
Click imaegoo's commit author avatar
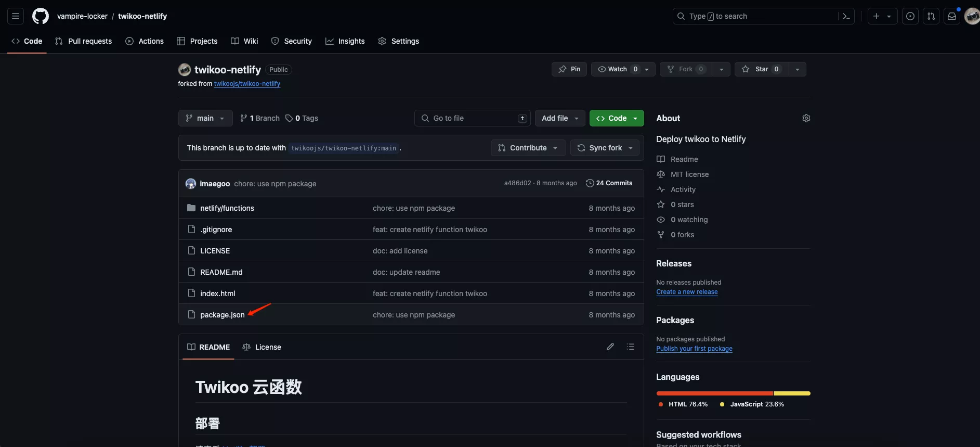pos(191,184)
